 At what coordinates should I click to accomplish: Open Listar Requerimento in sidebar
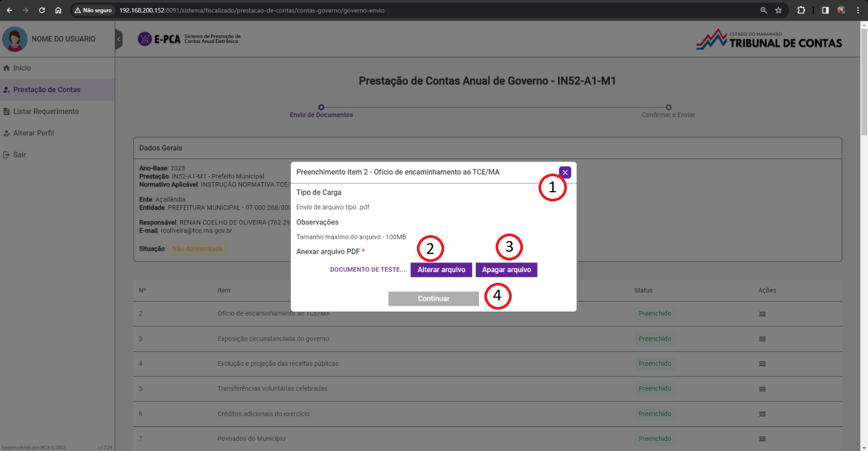[x=46, y=111]
